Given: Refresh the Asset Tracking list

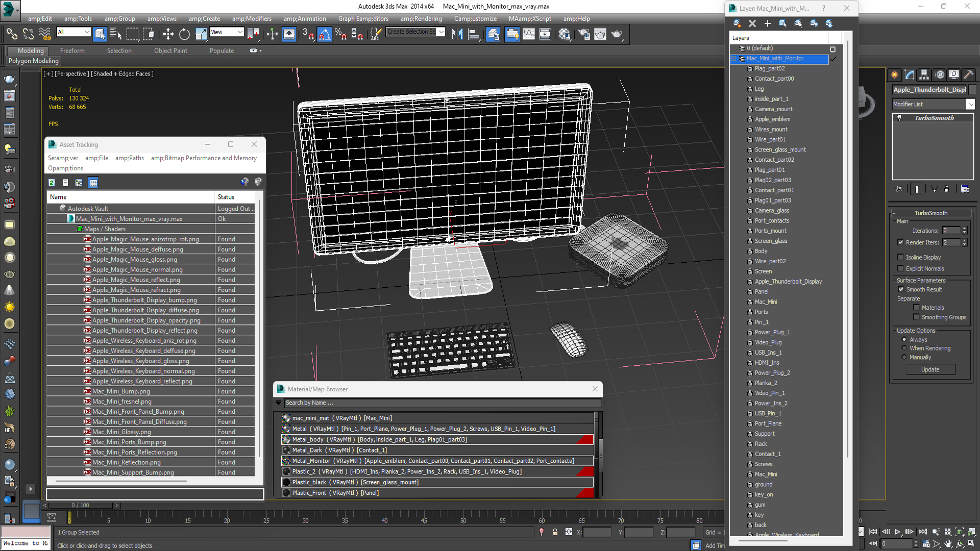Looking at the screenshot, I should point(52,183).
